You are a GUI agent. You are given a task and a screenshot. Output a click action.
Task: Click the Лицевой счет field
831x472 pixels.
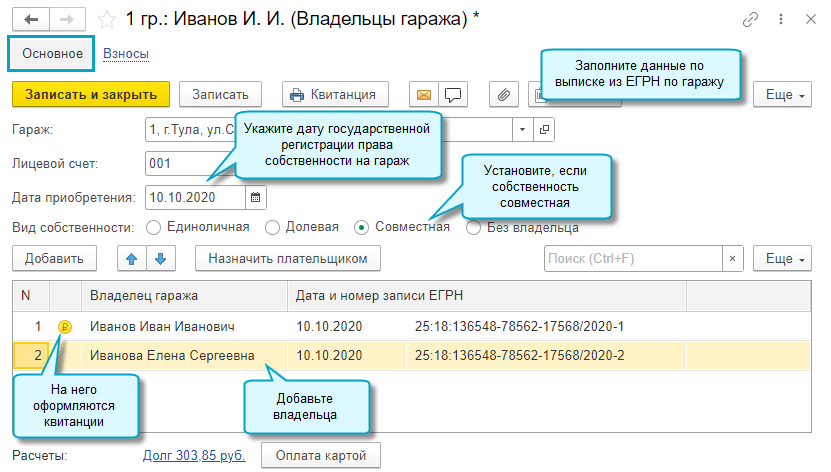[191, 164]
